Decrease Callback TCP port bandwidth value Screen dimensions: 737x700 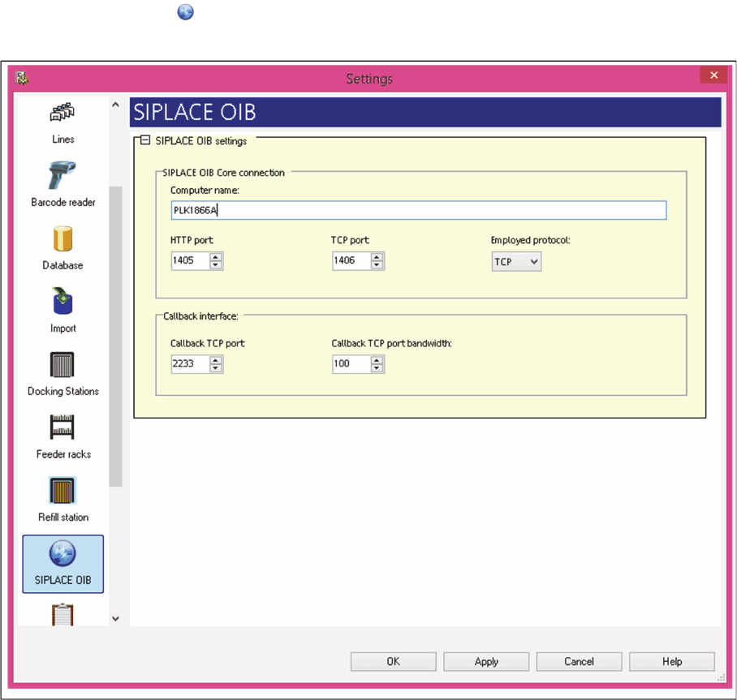377,368
